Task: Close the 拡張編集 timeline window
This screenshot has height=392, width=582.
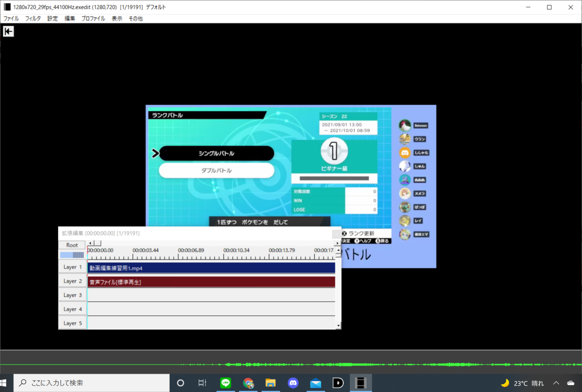Action: coord(336,234)
